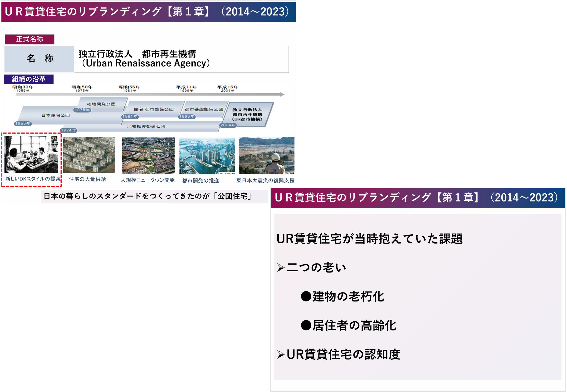Select the 1981年 timeline badge

click(x=130, y=117)
